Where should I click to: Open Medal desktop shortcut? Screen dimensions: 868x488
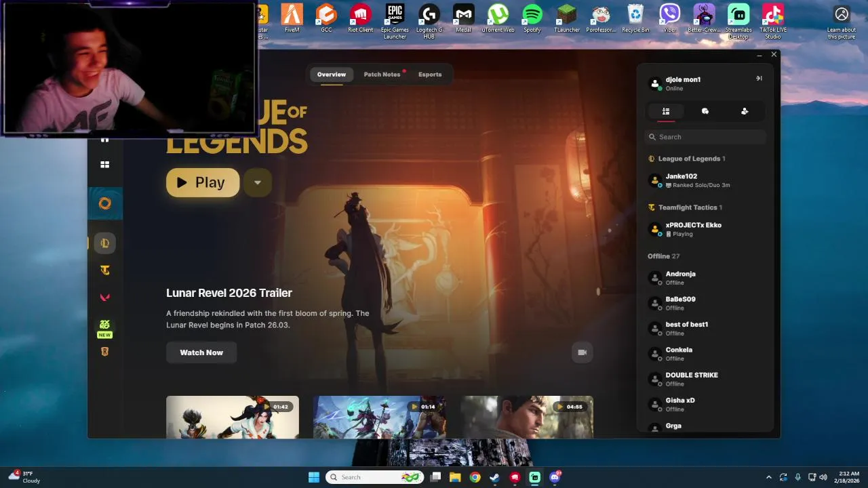point(463,19)
